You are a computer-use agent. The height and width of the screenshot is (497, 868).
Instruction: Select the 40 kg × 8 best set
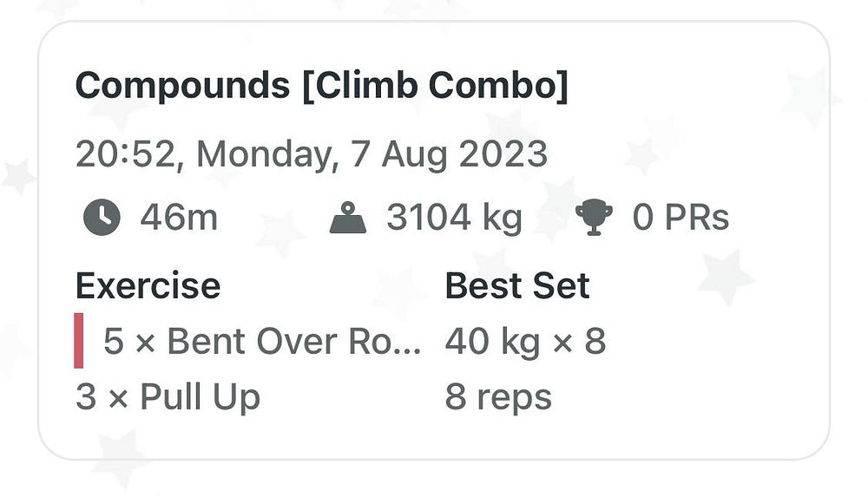(x=525, y=342)
